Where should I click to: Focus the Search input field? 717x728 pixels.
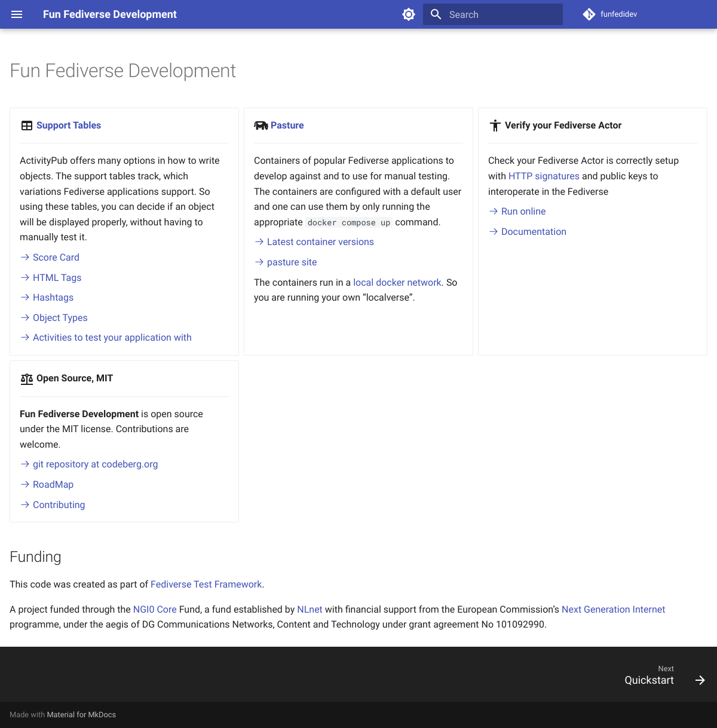click(x=493, y=14)
